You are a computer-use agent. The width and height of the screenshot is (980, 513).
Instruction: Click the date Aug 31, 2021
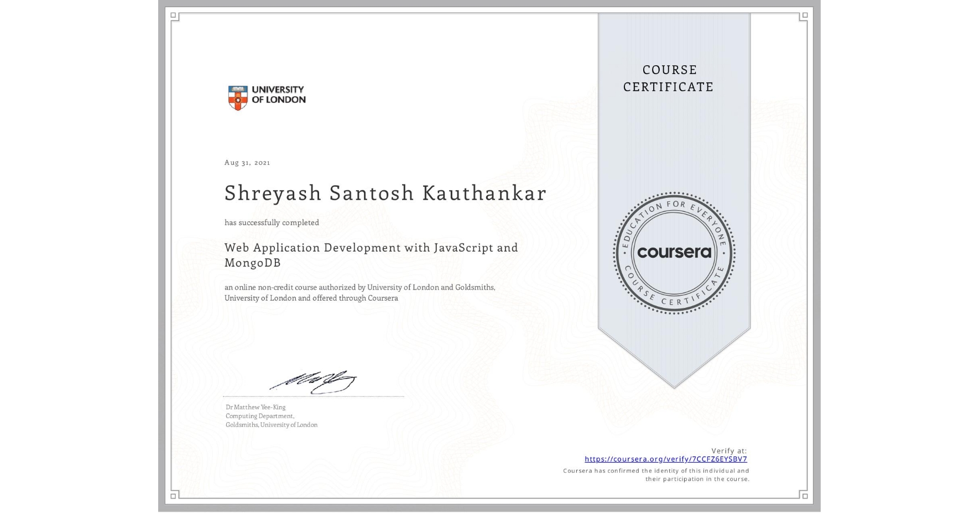coord(247,162)
